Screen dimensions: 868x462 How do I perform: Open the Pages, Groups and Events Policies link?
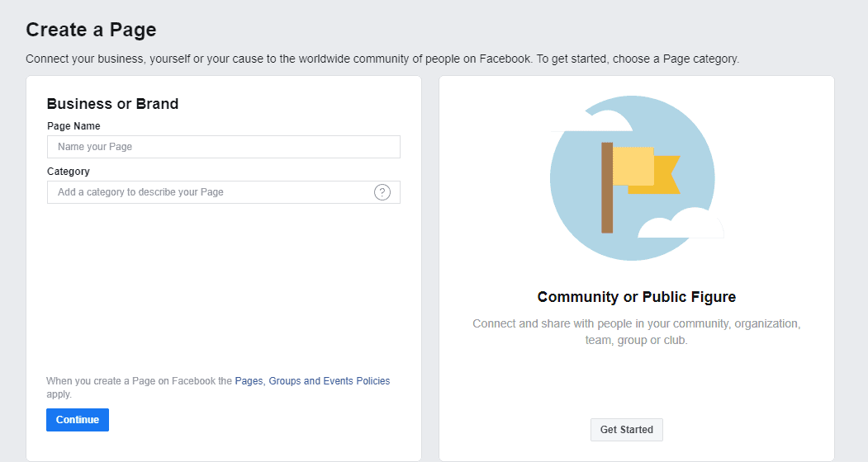[x=312, y=381]
